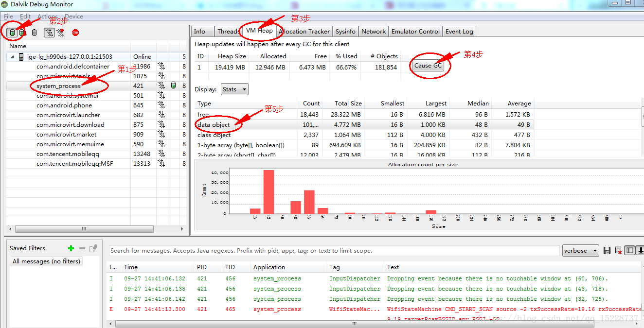The image size is (644, 328).
Task: Click the Cause GC trash can icon
Action: pyautogui.click(x=34, y=33)
